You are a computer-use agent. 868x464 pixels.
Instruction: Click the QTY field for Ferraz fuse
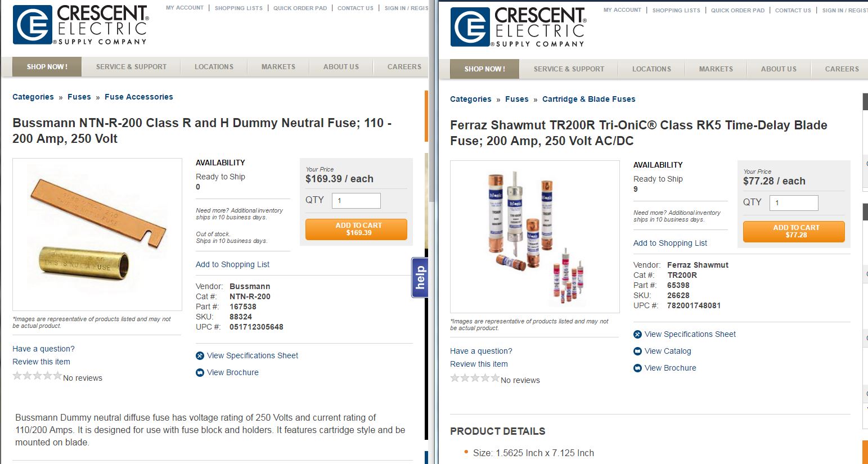point(794,202)
